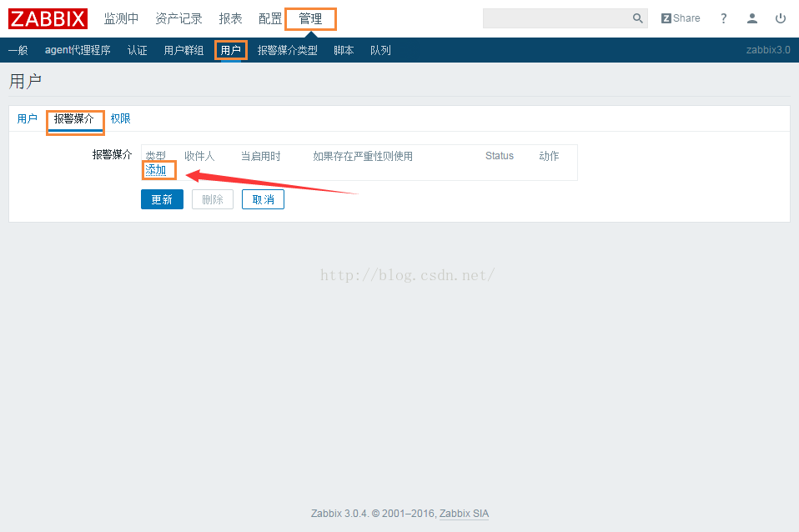
Task: Click the 取消 button
Action: tap(263, 199)
